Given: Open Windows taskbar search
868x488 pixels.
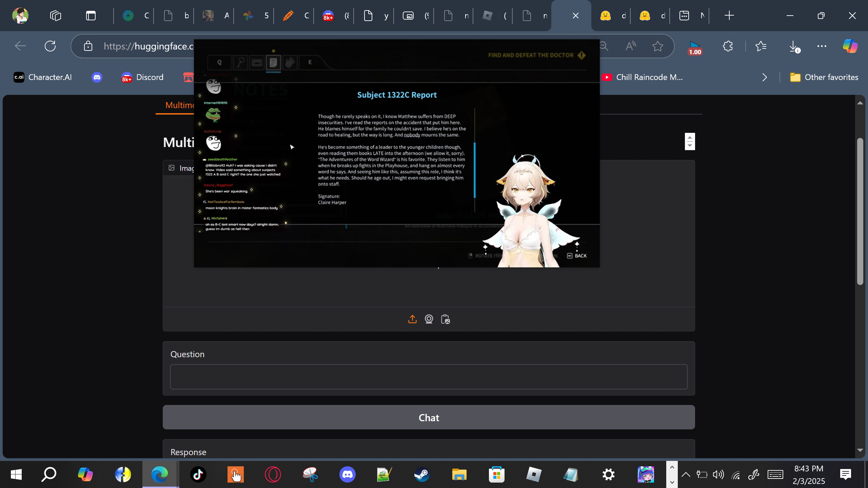Looking at the screenshot, I should [49, 474].
